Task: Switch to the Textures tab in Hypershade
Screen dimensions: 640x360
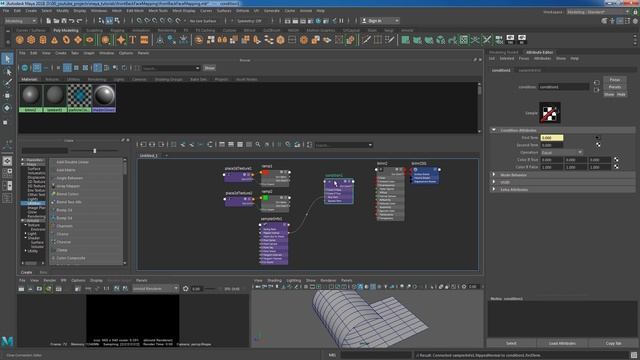Action: click(x=52, y=79)
